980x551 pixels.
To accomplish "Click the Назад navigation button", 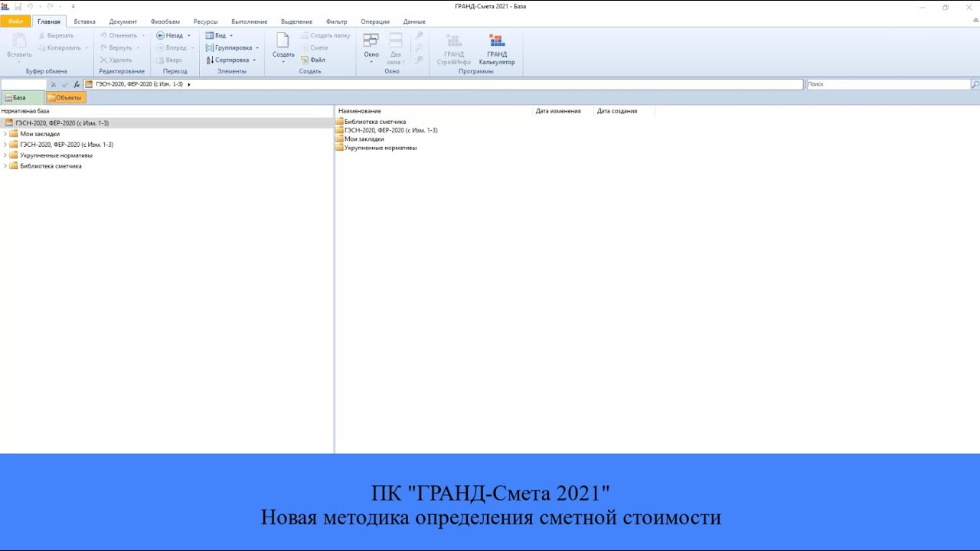I will [170, 35].
